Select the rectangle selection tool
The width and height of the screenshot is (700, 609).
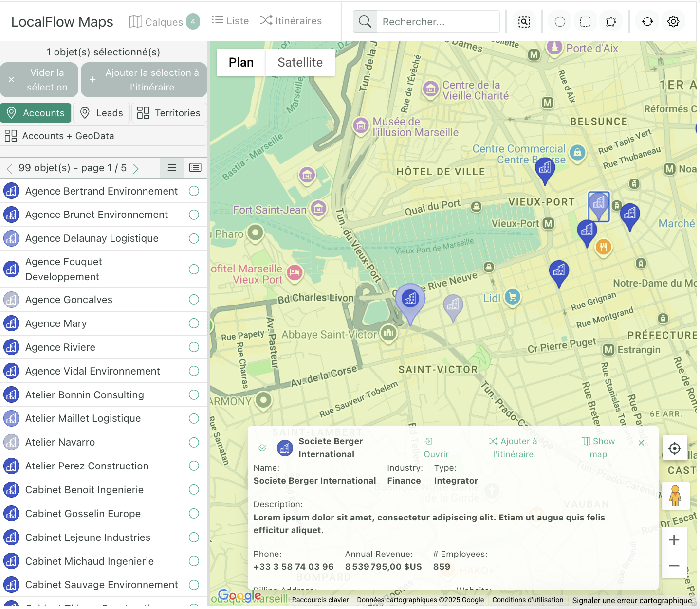[x=585, y=22]
